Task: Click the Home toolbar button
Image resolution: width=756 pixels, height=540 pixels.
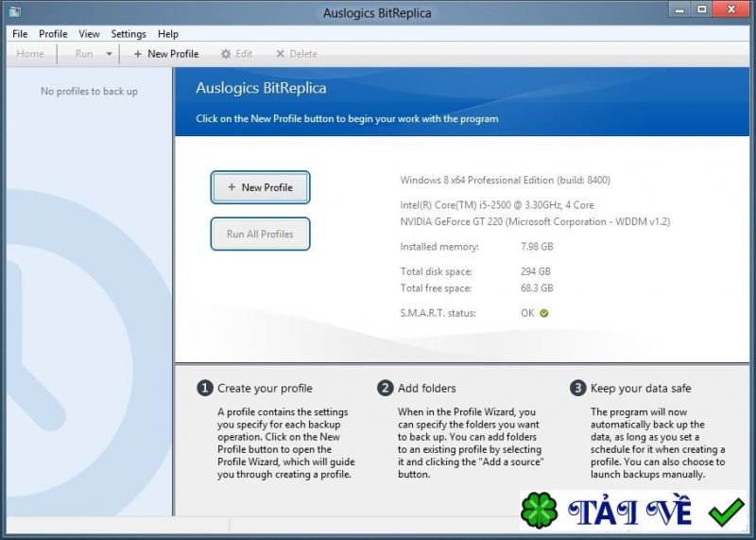Action: point(30,54)
